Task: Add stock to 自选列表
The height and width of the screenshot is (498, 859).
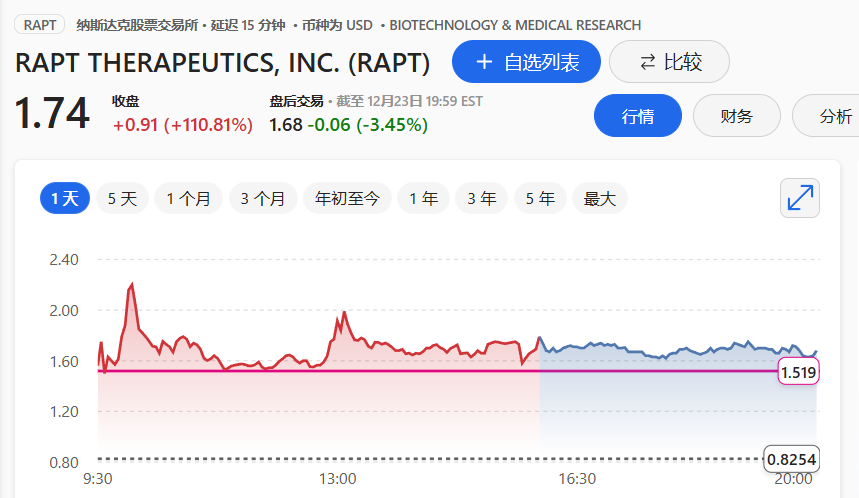Action: pos(526,62)
